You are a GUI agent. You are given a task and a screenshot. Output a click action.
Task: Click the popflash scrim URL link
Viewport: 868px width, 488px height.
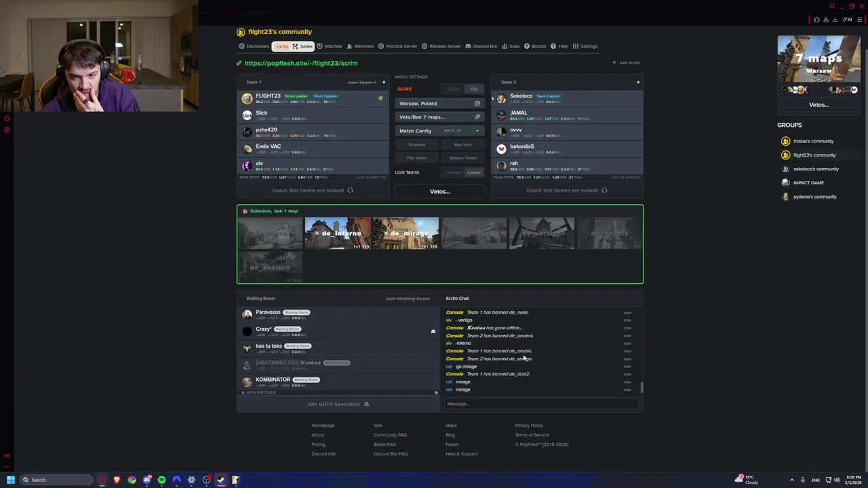click(x=300, y=63)
